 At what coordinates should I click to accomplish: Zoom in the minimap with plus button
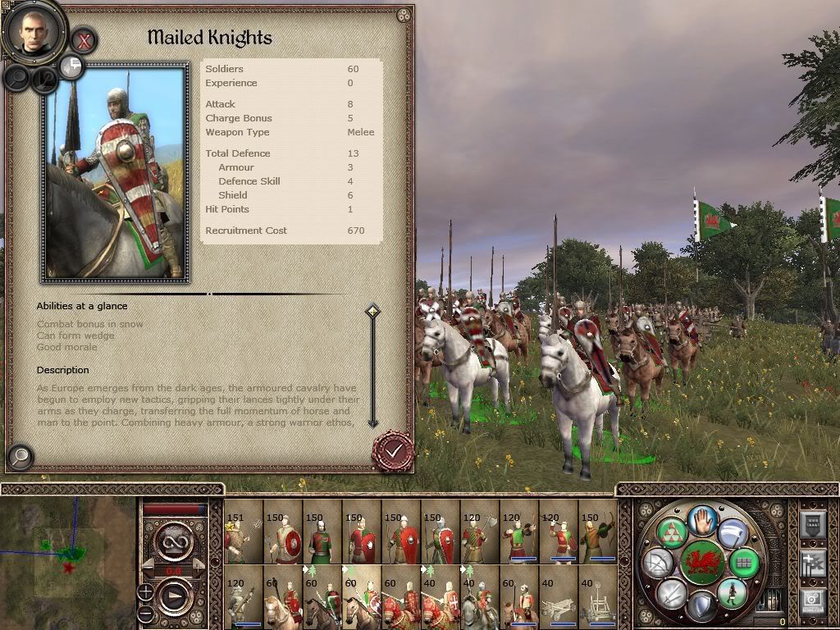(146, 592)
